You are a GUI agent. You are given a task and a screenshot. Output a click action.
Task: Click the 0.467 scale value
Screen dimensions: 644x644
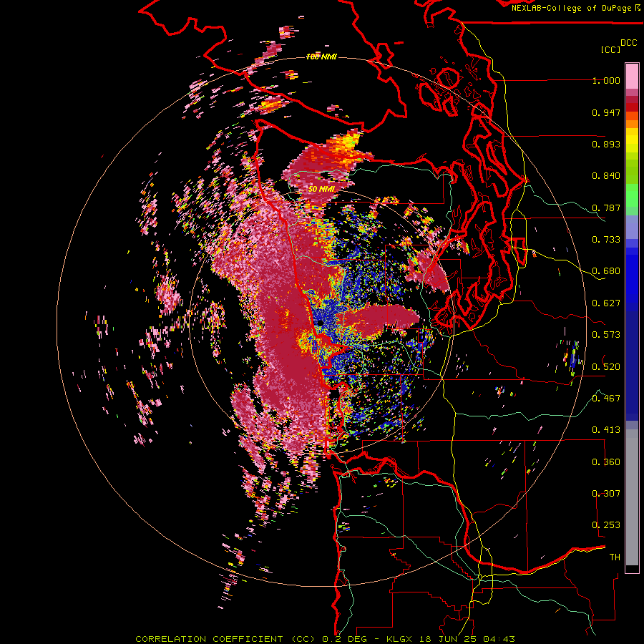606,399
